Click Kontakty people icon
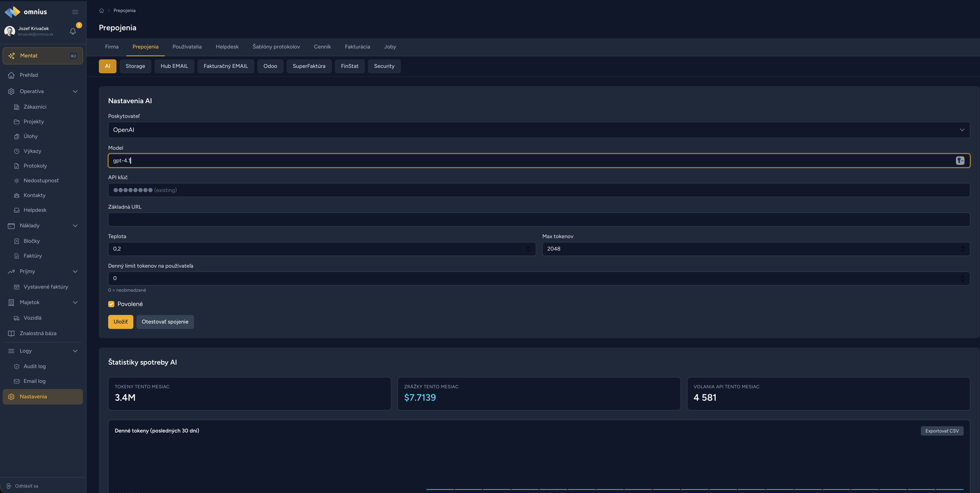The width and height of the screenshot is (980, 493). point(16,195)
